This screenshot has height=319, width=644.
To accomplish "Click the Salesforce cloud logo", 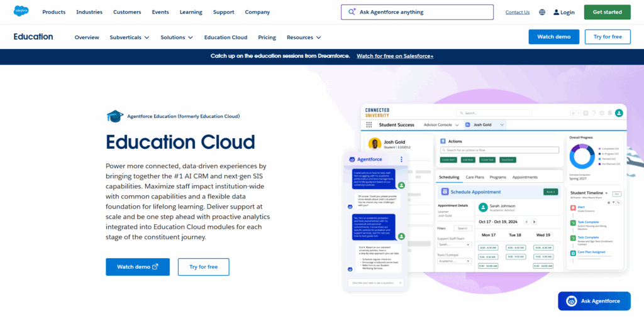I will pyautogui.click(x=21, y=11).
